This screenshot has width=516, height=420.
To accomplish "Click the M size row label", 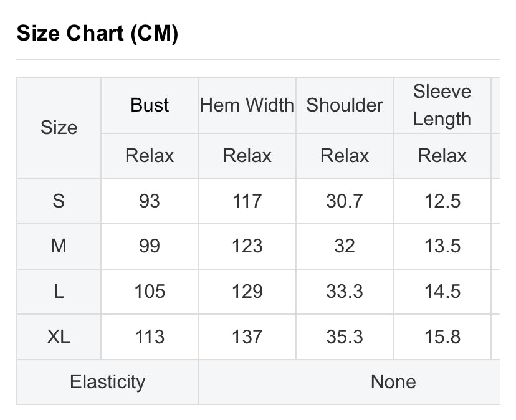I will pos(59,246).
